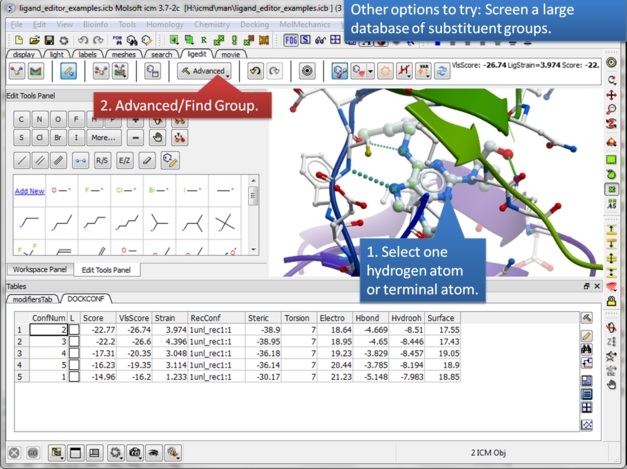The height and width of the screenshot is (469, 627).
Task: Toggle the L checkbox in row 1
Action: pos(74,329)
